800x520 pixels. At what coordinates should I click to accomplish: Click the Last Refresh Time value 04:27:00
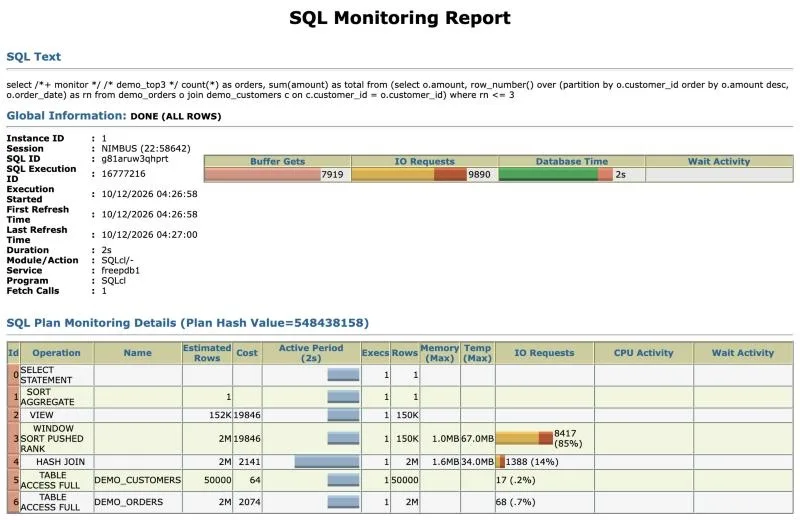click(149, 235)
